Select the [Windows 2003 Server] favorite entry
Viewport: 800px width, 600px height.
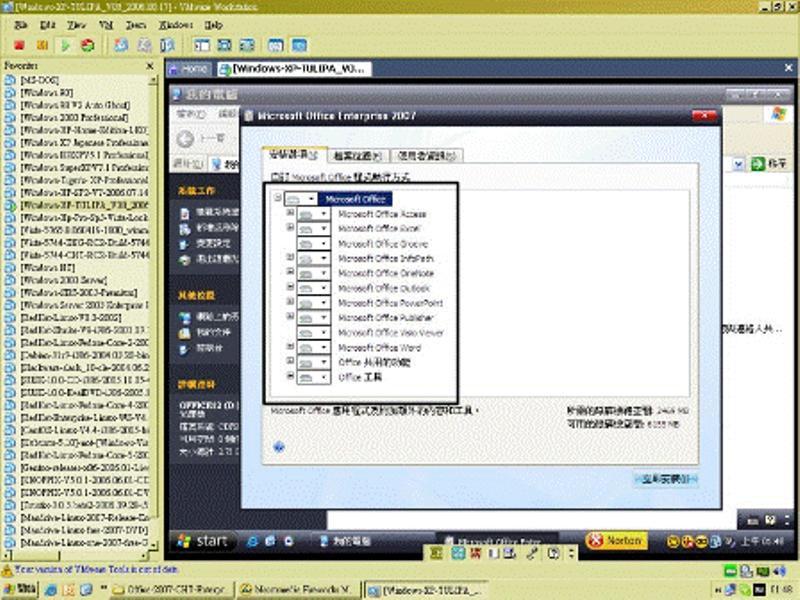pyautogui.click(x=63, y=280)
